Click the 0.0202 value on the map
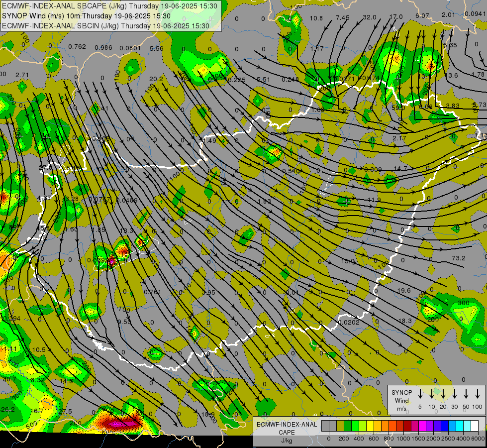 pos(349,323)
